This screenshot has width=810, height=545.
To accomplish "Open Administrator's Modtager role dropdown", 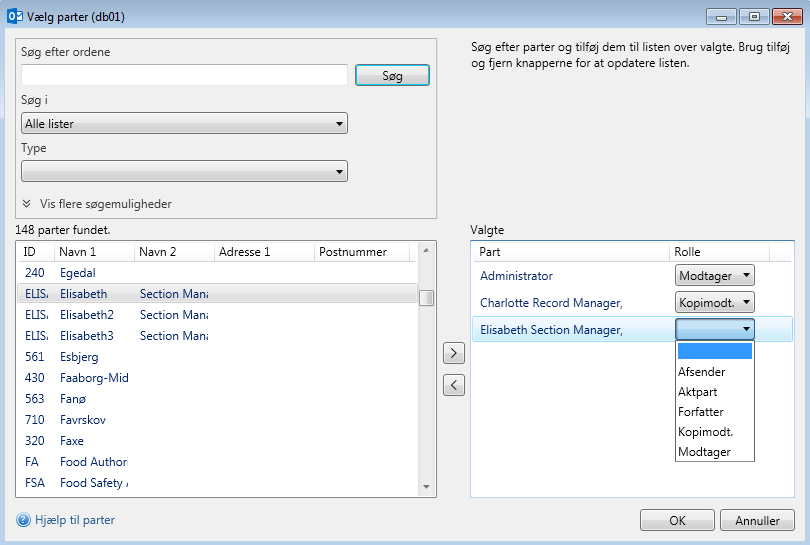I will tap(714, 276).
